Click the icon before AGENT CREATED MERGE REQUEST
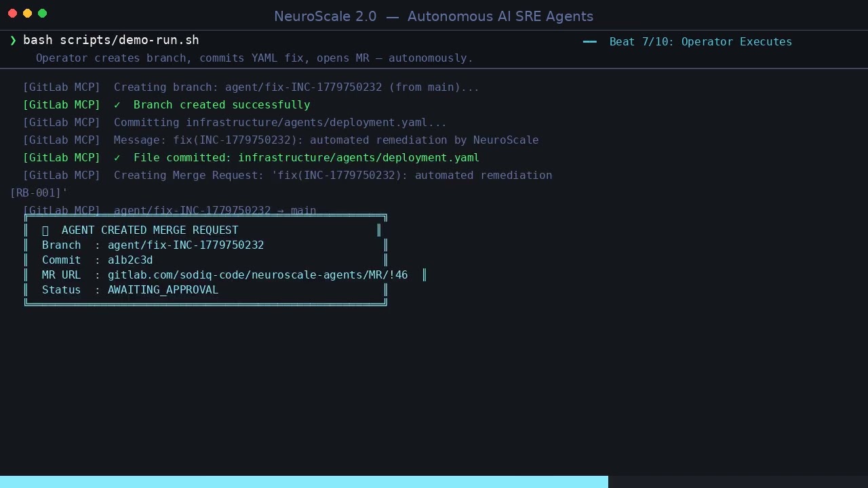The image size is (868, 488). [45, 230]
